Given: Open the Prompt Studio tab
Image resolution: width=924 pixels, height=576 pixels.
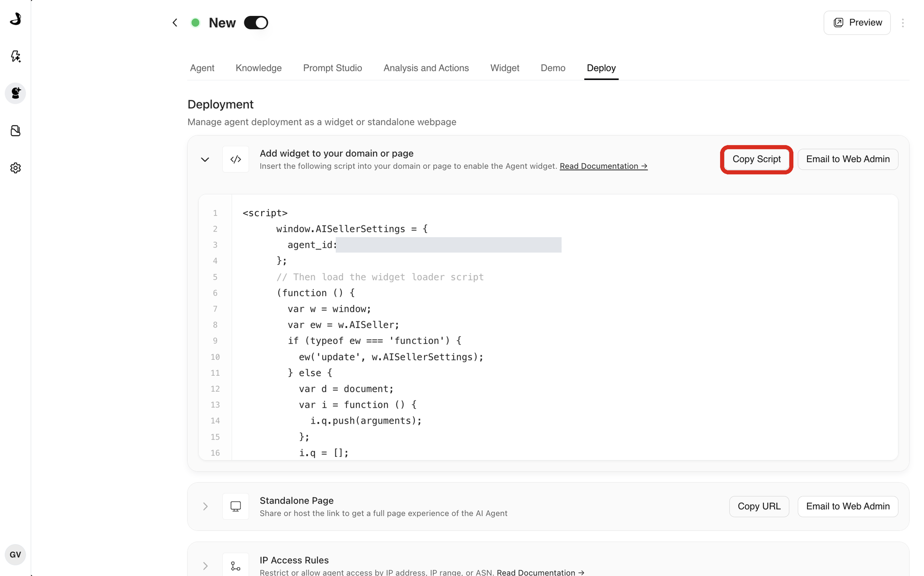Looking at the screenshot, I should (x=333, y=68).
